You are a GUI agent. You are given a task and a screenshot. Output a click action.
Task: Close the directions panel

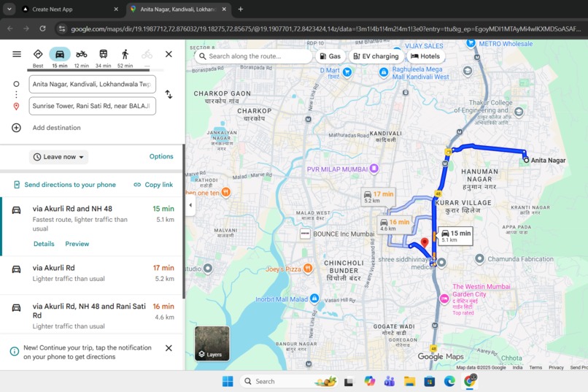click(x=169, y=54)
